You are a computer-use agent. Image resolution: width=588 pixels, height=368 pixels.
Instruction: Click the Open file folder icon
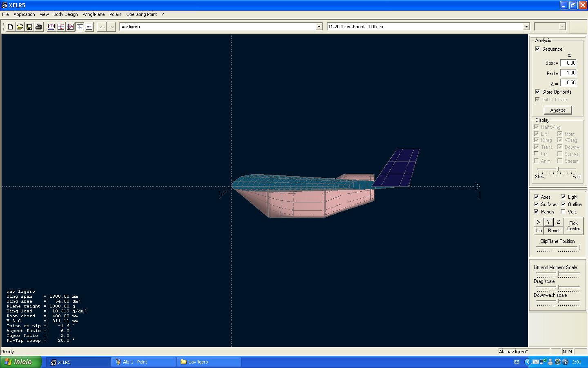20,27
